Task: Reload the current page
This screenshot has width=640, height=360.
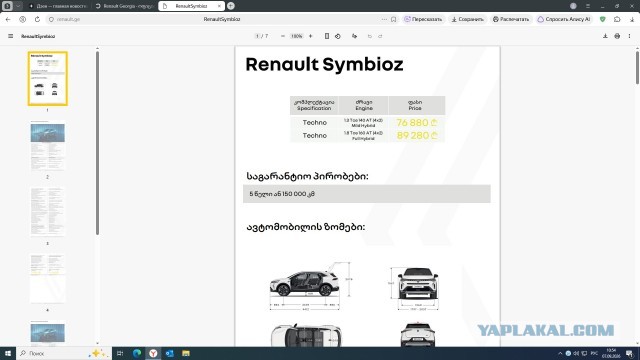Action: (x=37, y=19)
